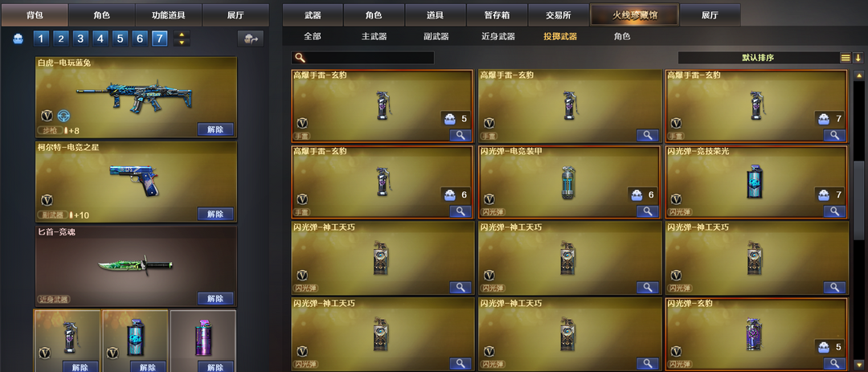
Task: Switch to 近身武器 category filter
Action: (x=498, y=36)
